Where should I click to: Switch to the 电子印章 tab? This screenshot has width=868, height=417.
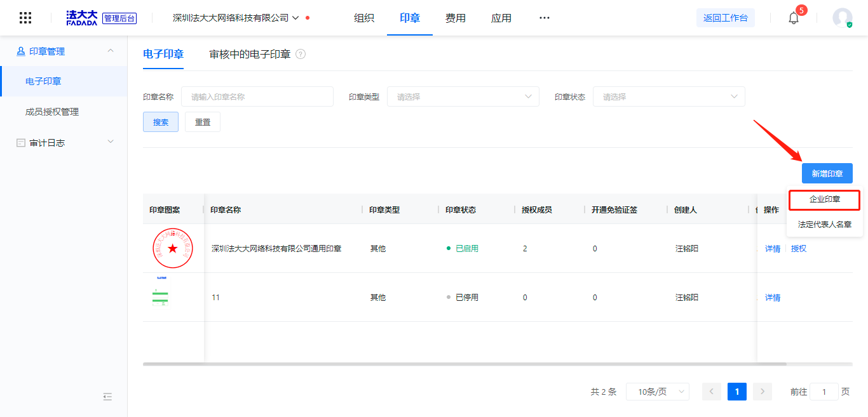click(163, 55)
